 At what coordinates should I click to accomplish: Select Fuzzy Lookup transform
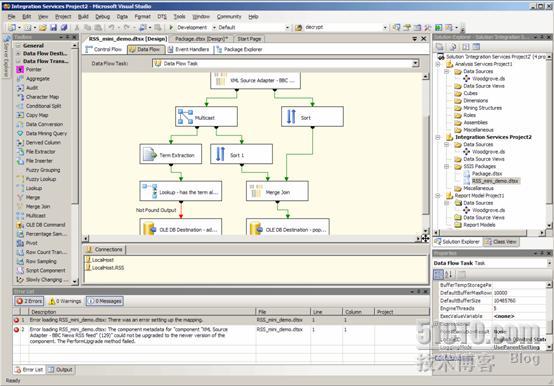(x=41, y=179)
